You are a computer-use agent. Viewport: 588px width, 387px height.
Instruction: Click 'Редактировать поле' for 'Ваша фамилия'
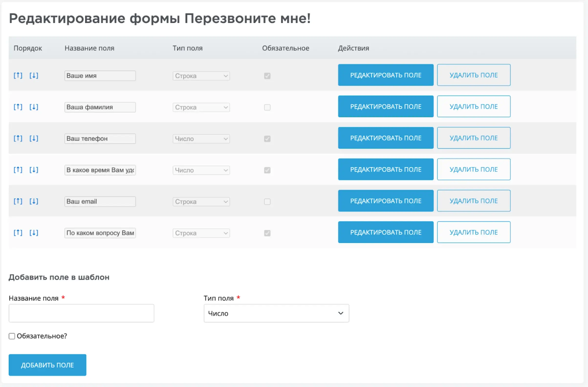click(386, 107)
